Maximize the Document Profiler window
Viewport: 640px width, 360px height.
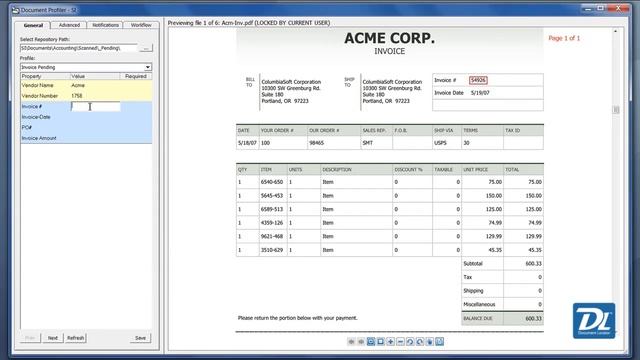(x=600, y=8)
